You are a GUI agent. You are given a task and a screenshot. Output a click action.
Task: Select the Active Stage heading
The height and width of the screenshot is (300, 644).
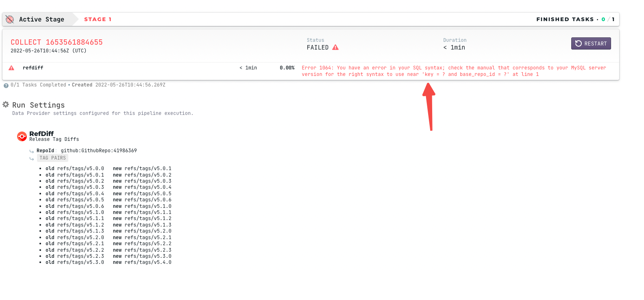point(41,19)
